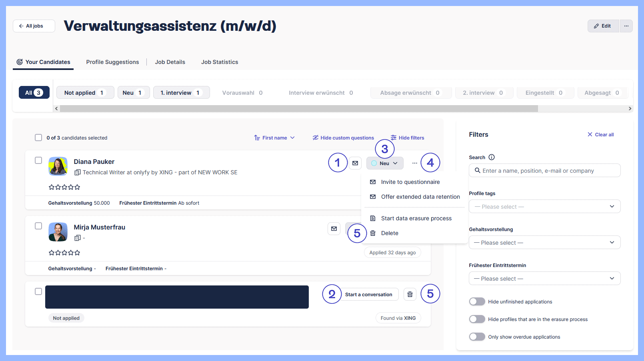The height and width of the screenshot is (361, 644).
Task: Click the info icon next to the Search label
Action: coord(492,157)
